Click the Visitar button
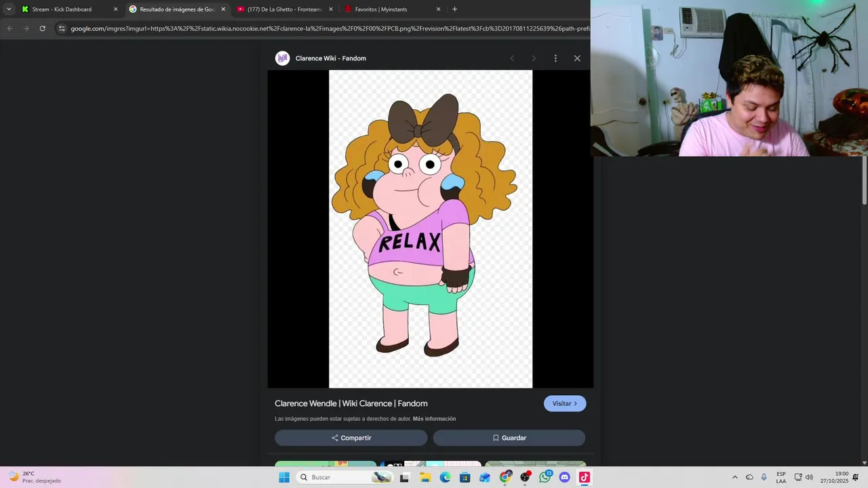868x488 pixels. pyautogui.click(x=565, y=403)
